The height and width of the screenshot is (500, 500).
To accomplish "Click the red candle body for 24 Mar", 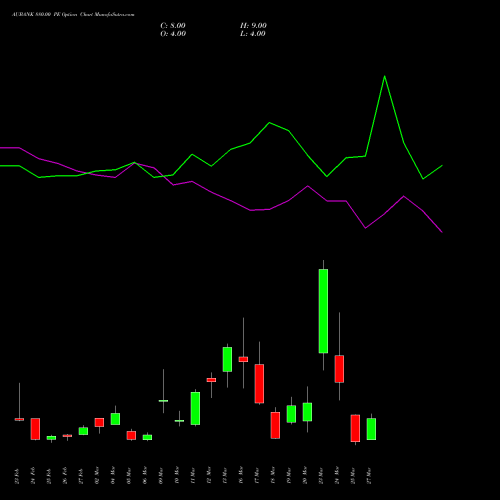I will pyautogui.click(x=339, y=369).
